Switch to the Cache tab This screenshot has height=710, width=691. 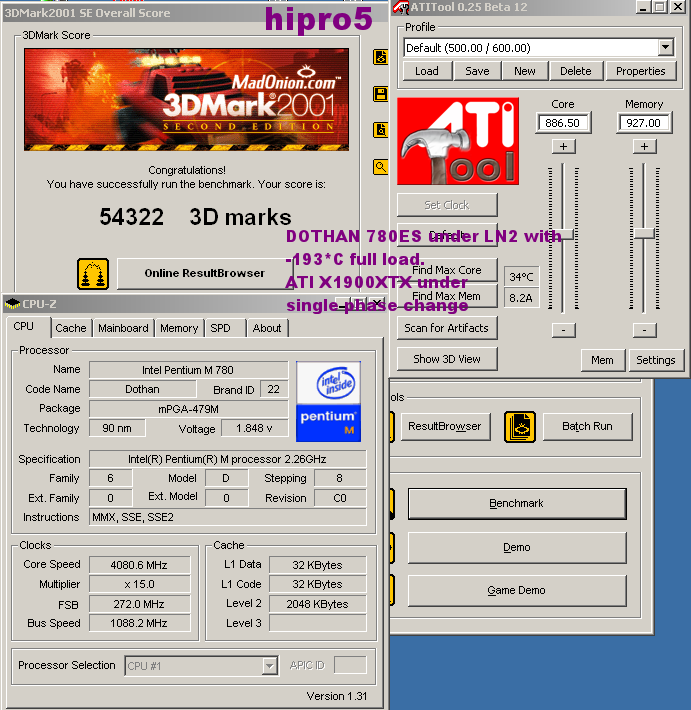[71, 328]
